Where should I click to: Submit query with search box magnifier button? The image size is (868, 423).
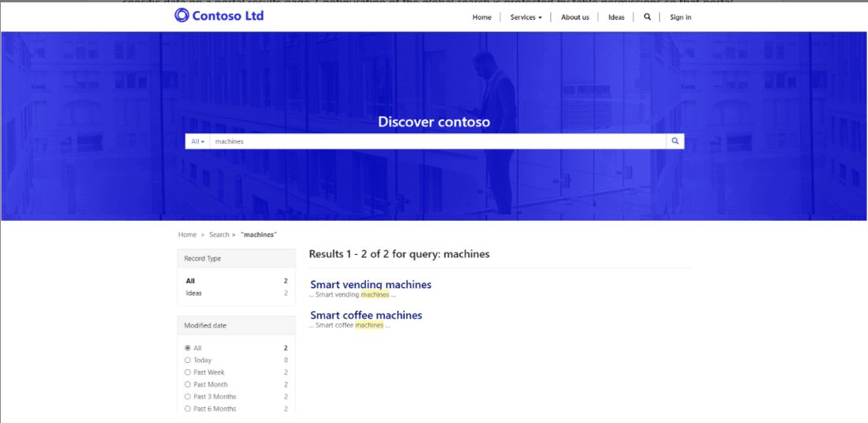point(675,141)
